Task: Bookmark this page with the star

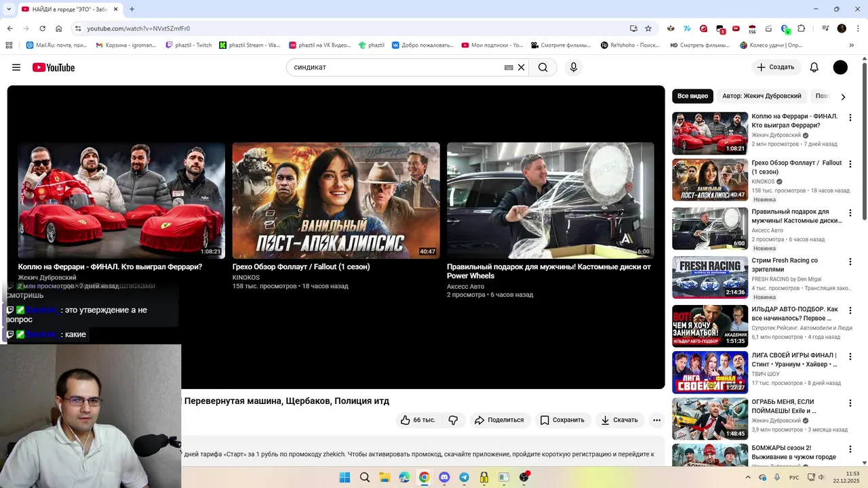Action: [648, 28]
